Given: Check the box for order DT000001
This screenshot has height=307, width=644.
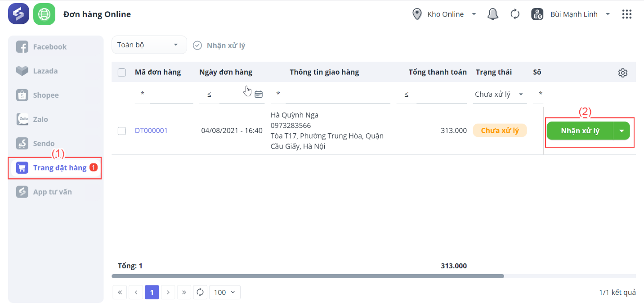Looking at the screenshot, I should pos(122,131).
